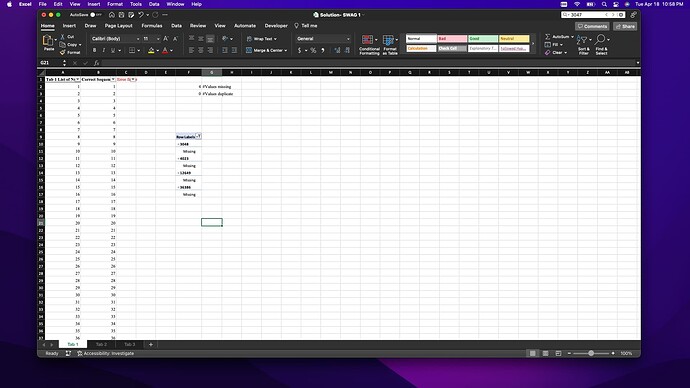Viewport: 690px width, 388px height.
Task: Open the macOS Tools menu
Action: (136, 4)
